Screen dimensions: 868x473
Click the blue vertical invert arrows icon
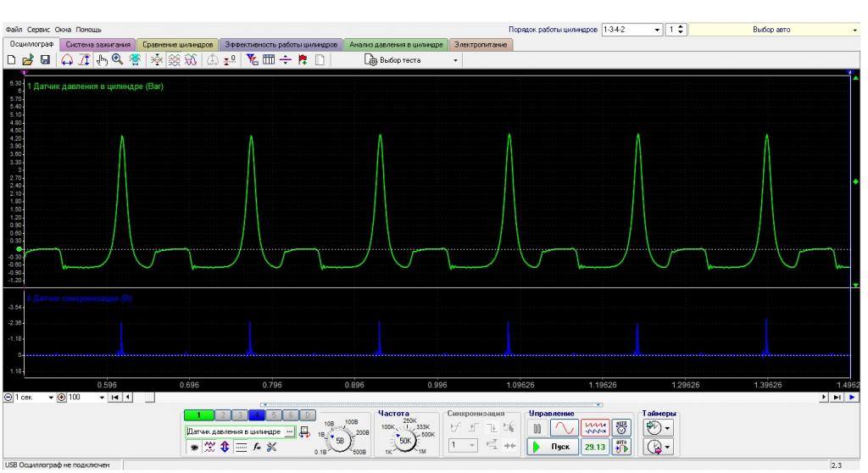point(225,447)
